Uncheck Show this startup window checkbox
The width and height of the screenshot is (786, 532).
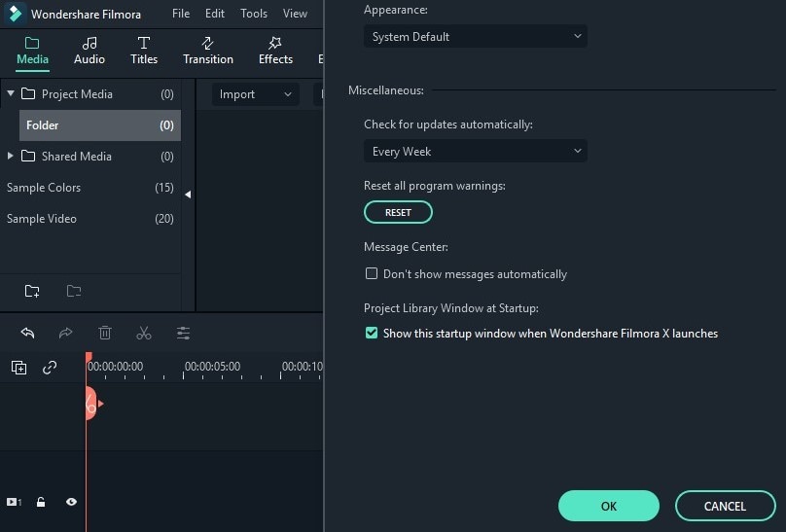coord(372,333)
